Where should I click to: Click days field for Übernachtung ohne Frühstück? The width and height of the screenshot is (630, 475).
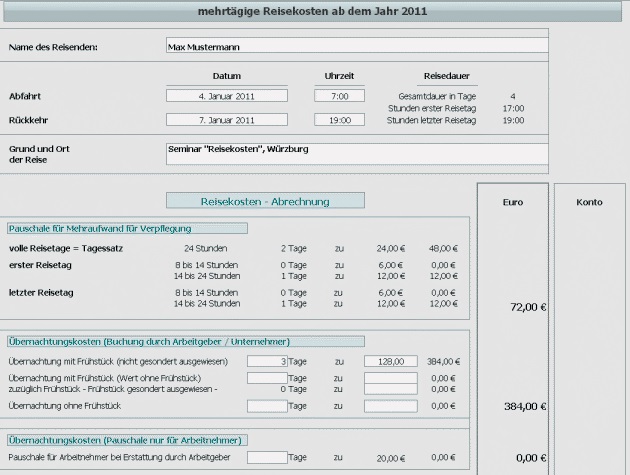point(266,406)
